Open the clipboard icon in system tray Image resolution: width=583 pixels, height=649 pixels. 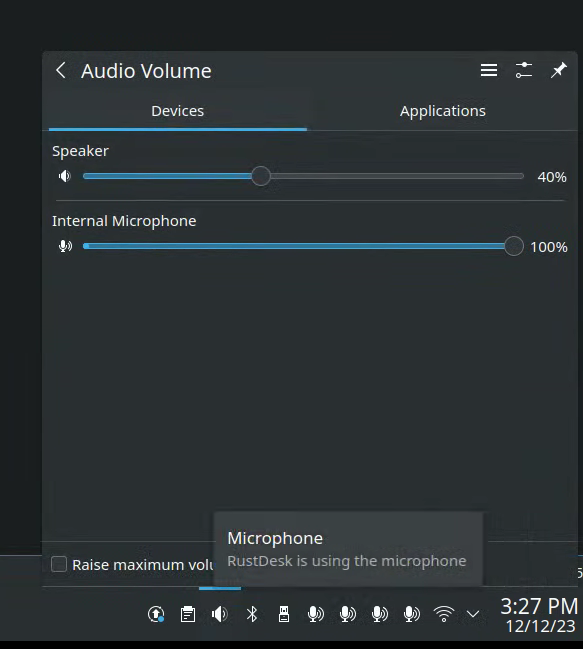(188, 614)
